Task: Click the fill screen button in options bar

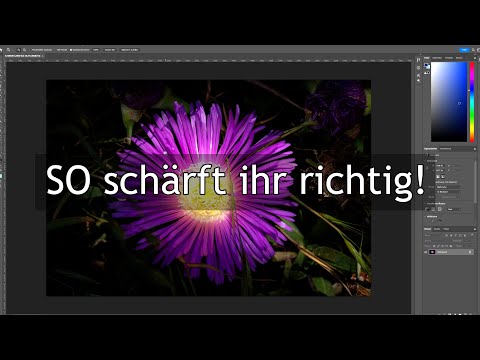Action: tap(129, 50)
